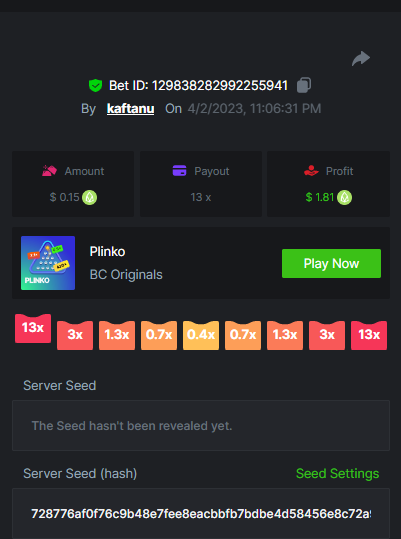
Task: Copy the Bet ID with copy icon
Action: point(304,85)
